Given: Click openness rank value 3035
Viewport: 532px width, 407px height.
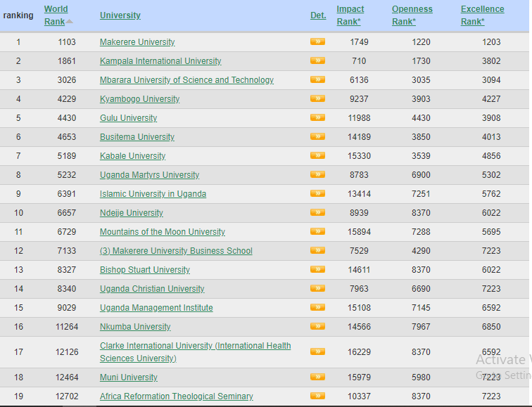Looking at the screenshot, I should [x=421, y=80].
